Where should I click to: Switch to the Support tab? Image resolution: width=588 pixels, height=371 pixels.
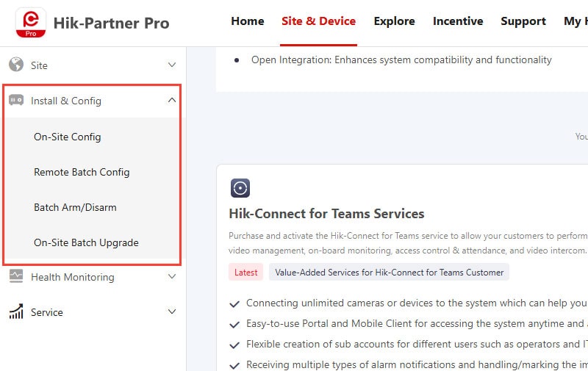pos(523,21)
